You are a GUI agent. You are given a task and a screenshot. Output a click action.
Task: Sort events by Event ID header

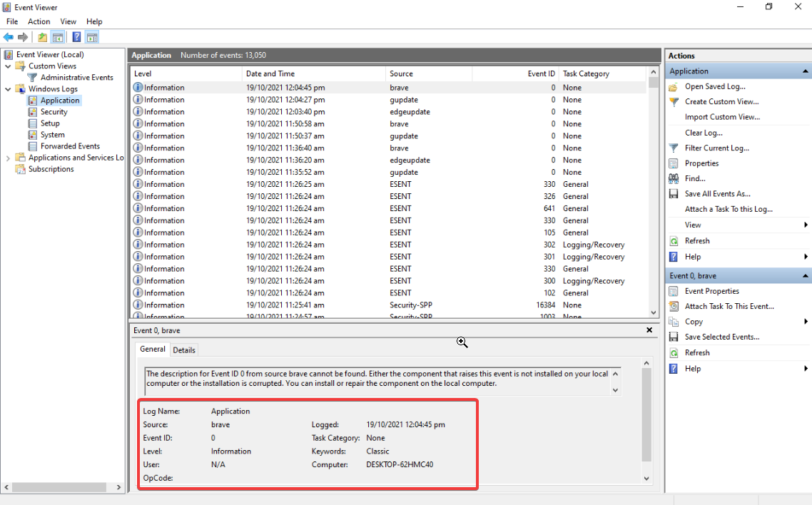[515, 73]
